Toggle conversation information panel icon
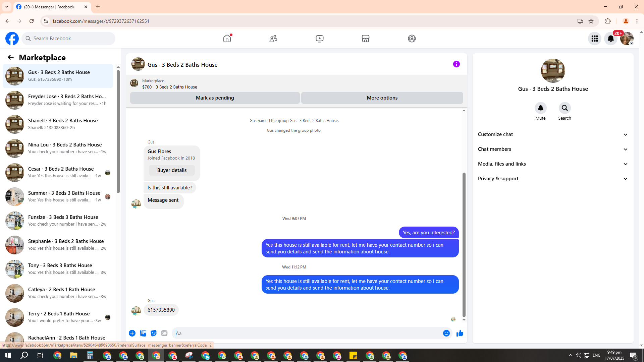 pyautogui.click(x=457, y=64)
